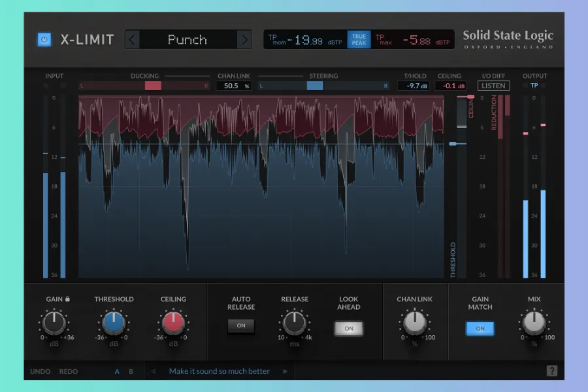Image resolution: width=588 pixels, height=392 pixels.
Task: Click the red Ceiling knob
Action: (173, 323)
